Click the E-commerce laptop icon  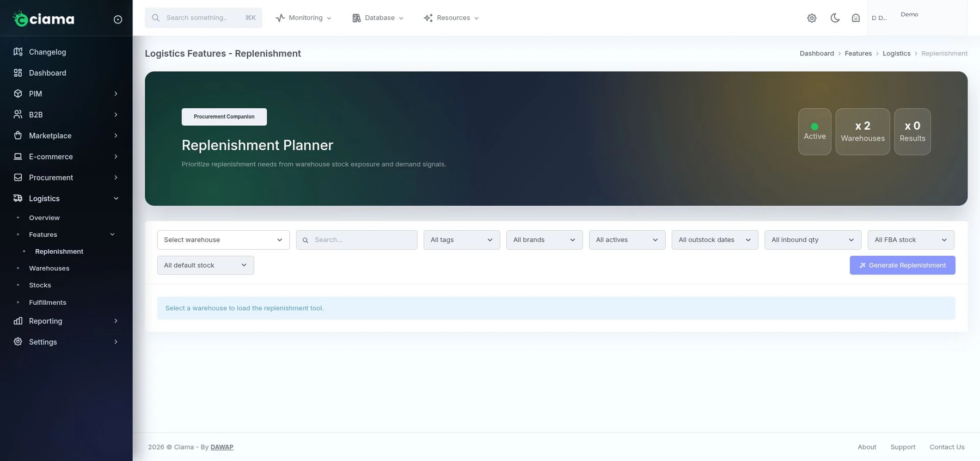[x=18, y=157]
